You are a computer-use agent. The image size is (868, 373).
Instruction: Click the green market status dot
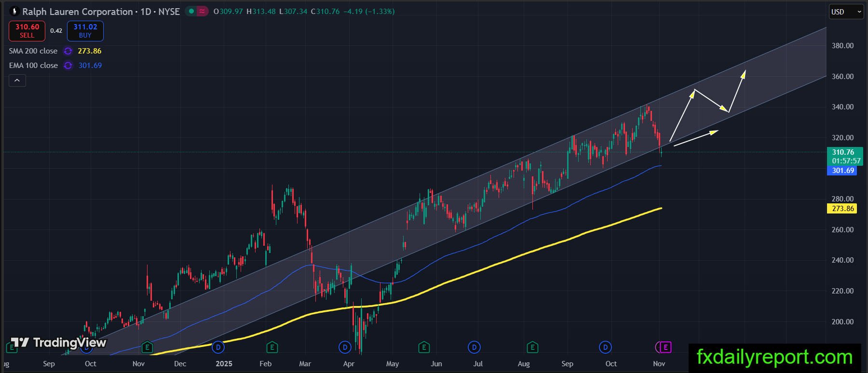tap(191, 12)
